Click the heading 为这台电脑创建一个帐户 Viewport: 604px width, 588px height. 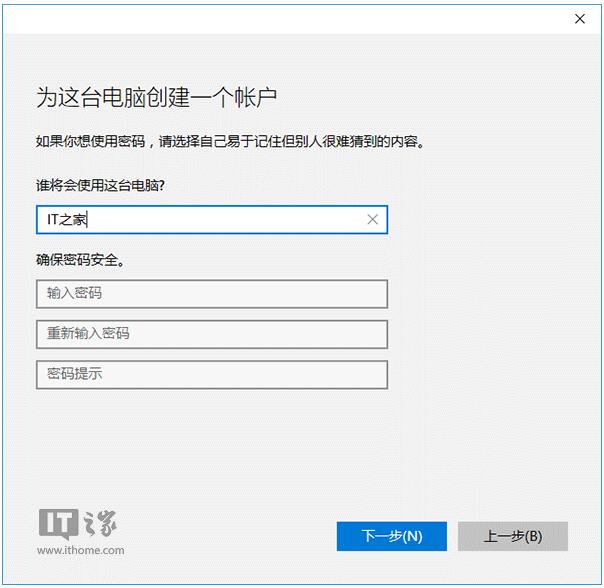click(x=156, y=98)
